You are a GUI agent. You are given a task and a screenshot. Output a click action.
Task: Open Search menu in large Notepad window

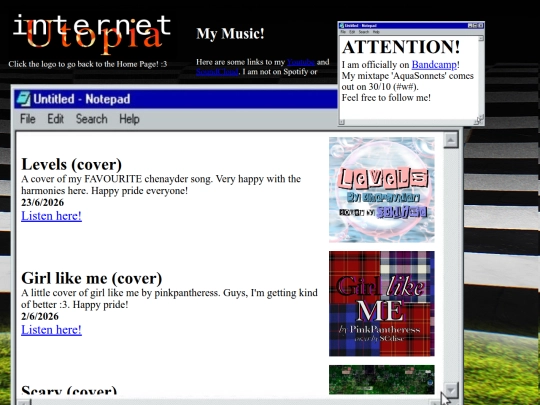pos(92,119)
